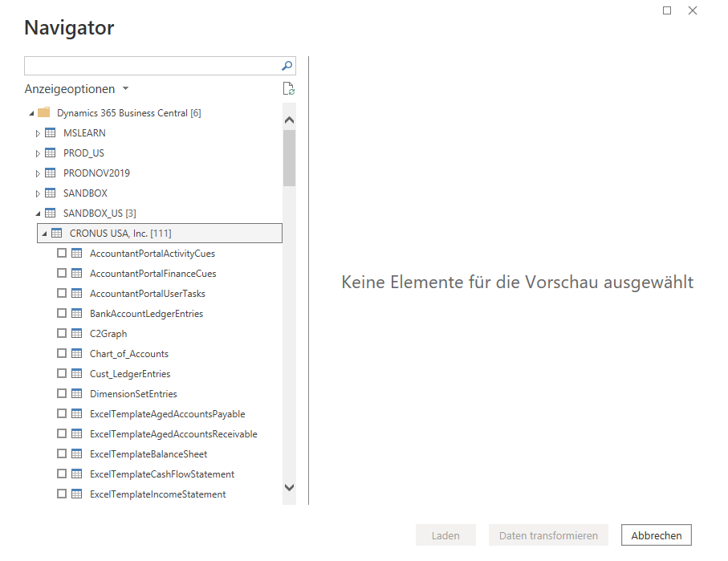728x561 pixels.
Task: Click the ExcelTemplateCashFlowStatement table icon
Action: tap(76, 474)
